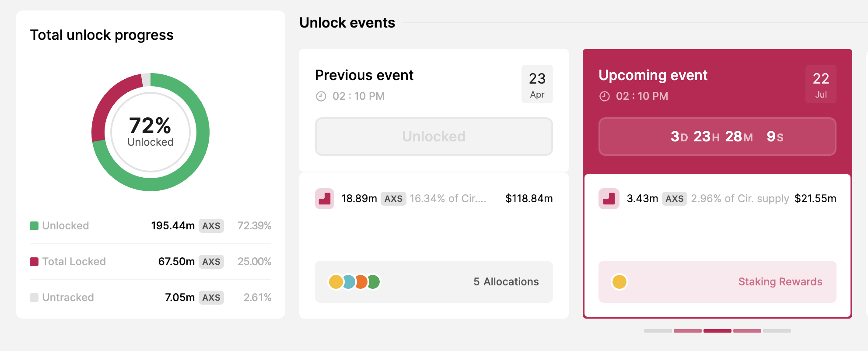Select the first carousel page indicator
This screenshot has width=868, height=351.
point(658,331)
